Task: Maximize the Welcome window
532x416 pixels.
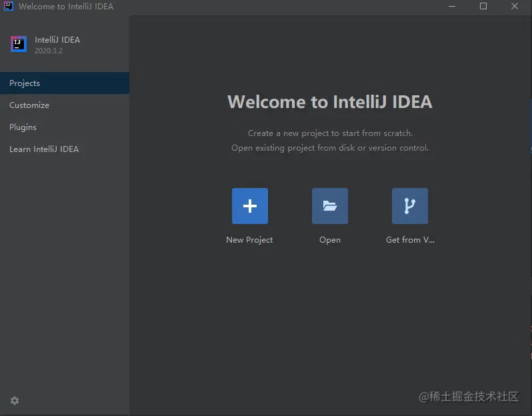Action: (x=483, y=6)
